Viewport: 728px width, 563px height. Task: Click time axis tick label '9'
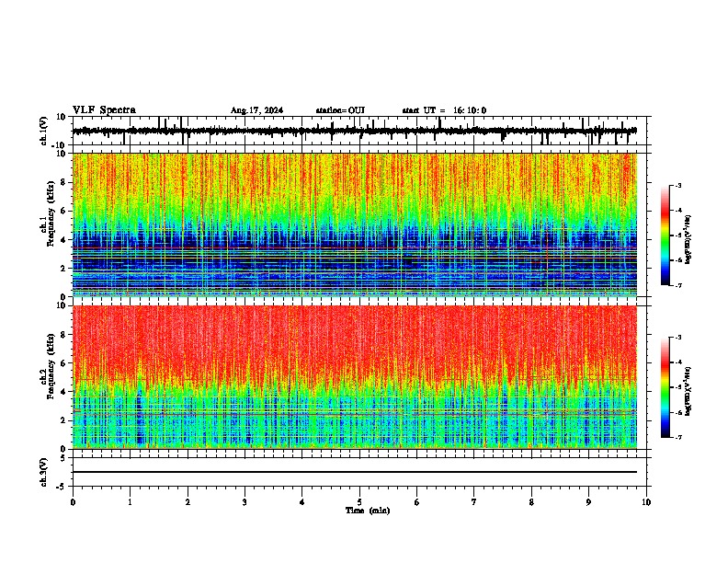point(588,502)
